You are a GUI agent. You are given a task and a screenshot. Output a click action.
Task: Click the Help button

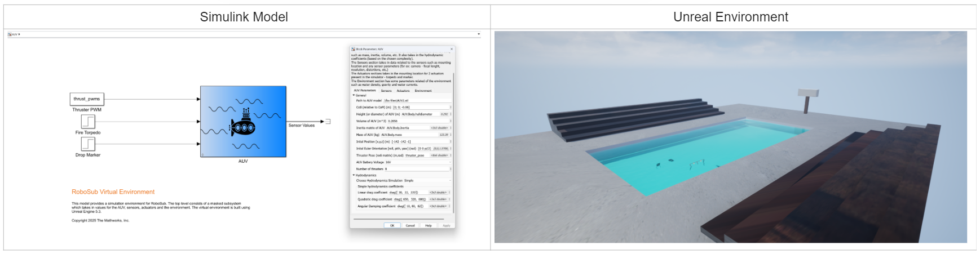[x=429, y=225]
